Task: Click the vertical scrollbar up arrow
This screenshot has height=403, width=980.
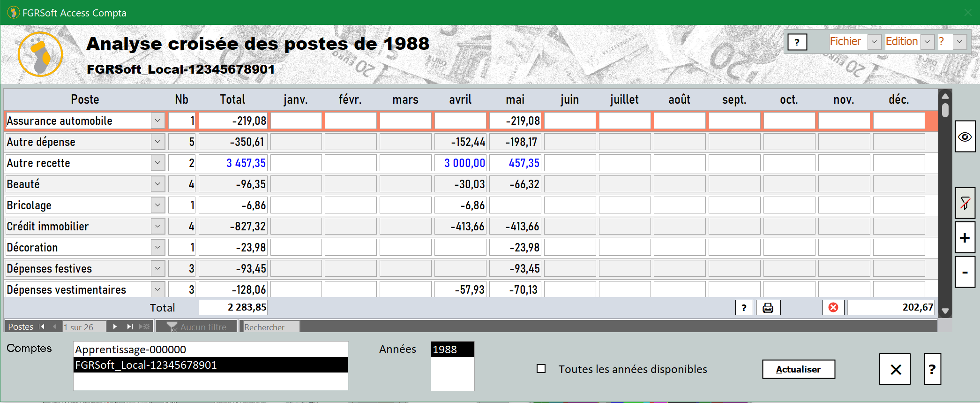Action: coord(945,96)
